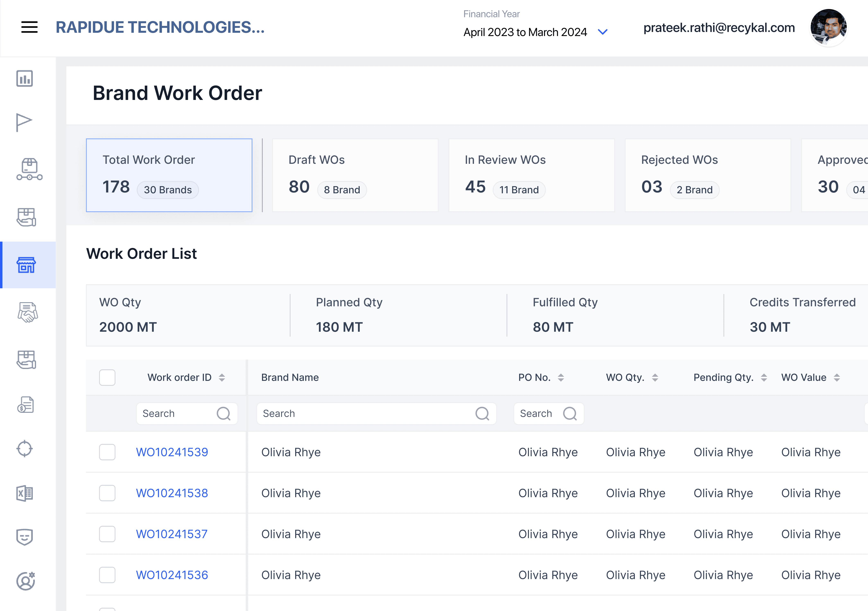Viewport: 868px width, 611px height.
Task: Open the invoice document dollar sidebar icon
Action: pyautogui.click(x=25, y=405)
